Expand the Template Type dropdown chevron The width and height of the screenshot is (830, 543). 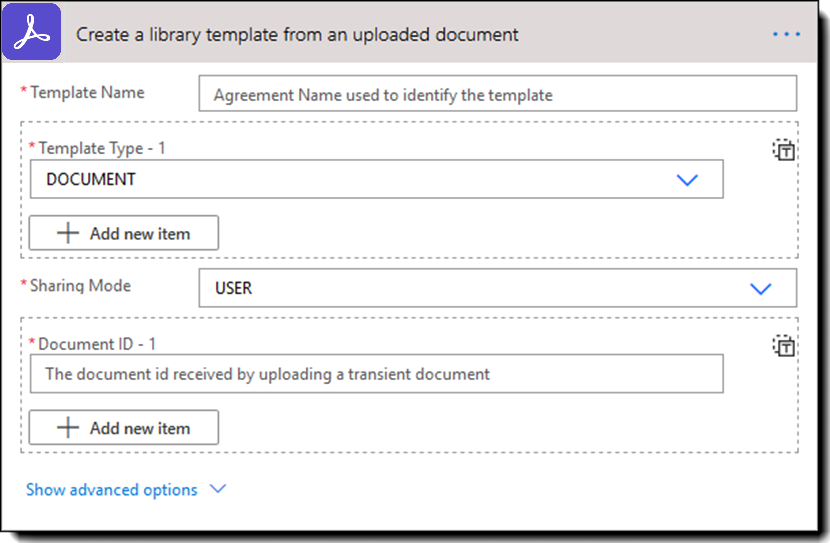687,180
